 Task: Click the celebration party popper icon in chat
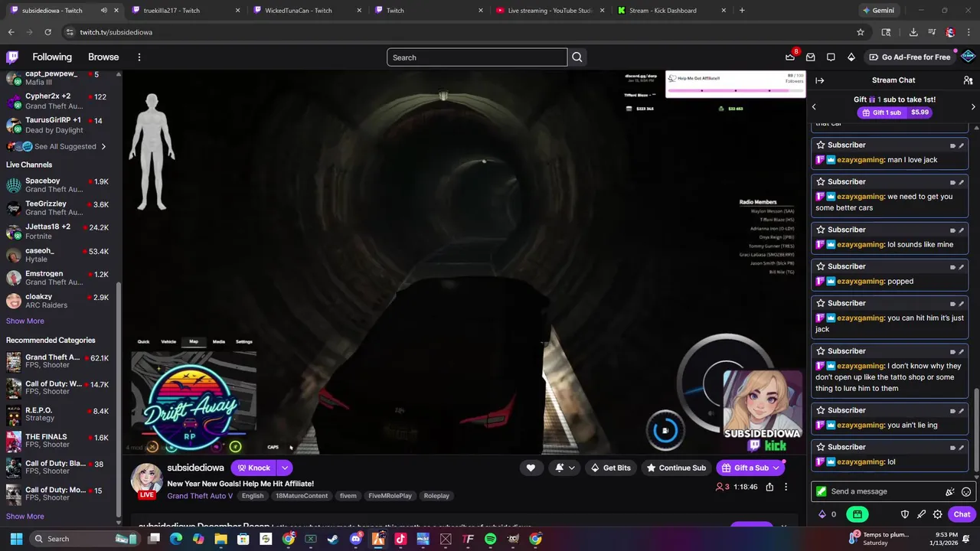click(950, 491)
